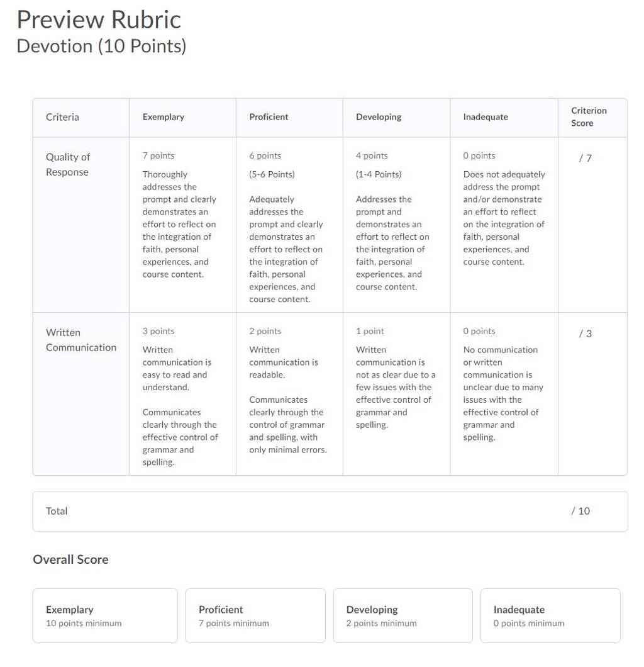Screen dimensions: 644x667
Task: Select Exemplary 7 points for Quality of Response
Action: (182, 225)
